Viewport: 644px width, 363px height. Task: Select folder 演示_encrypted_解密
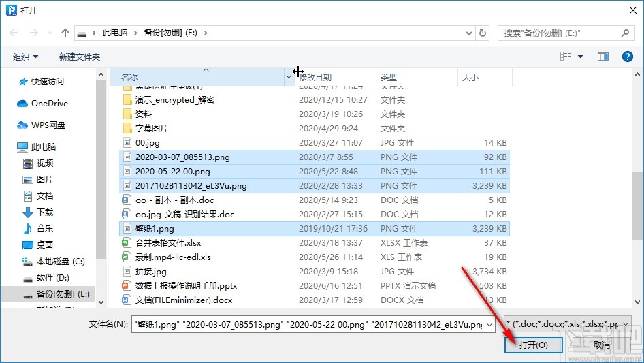click(x=175, y=100)
